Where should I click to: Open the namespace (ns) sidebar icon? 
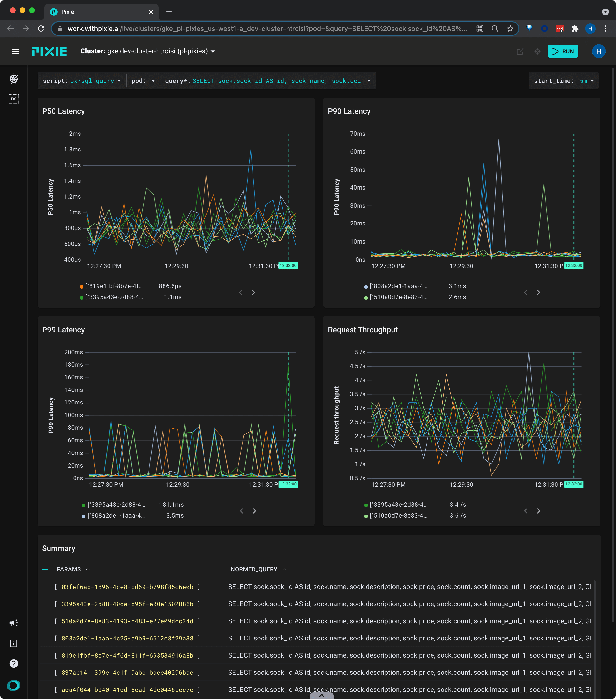tap(14, 99)
